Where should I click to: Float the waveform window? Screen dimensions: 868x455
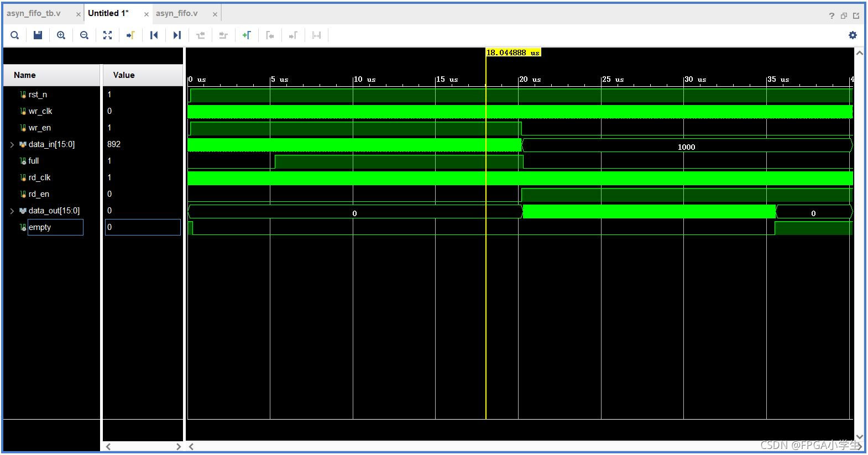point(844,16)
